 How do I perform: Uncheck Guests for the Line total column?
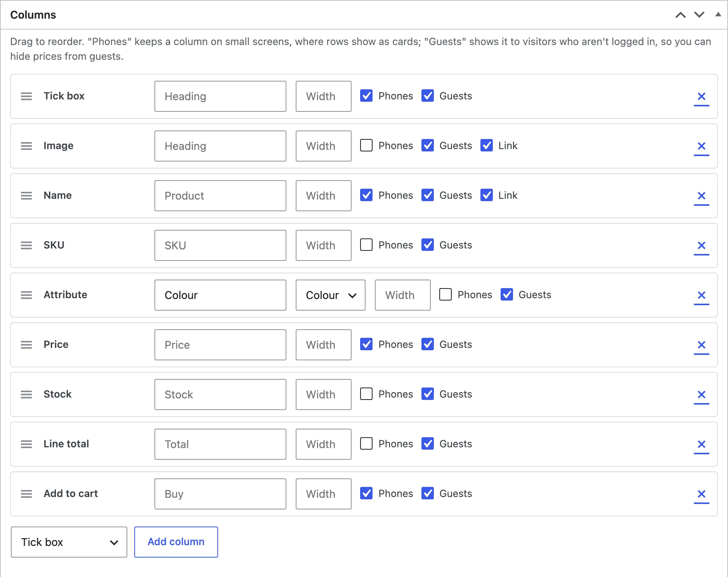tap(428, 443)
